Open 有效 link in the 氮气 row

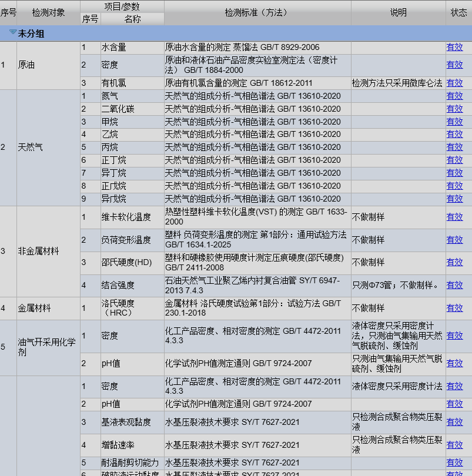click(454, 96)
